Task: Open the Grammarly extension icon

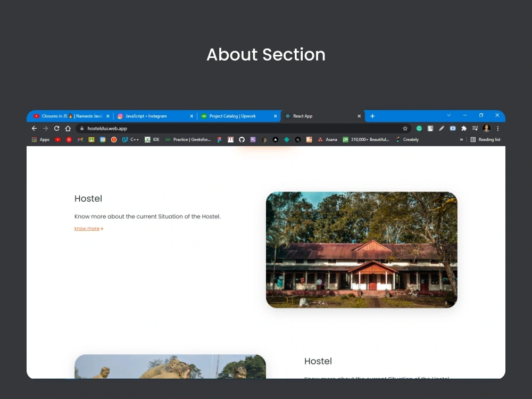Action: 419,128
